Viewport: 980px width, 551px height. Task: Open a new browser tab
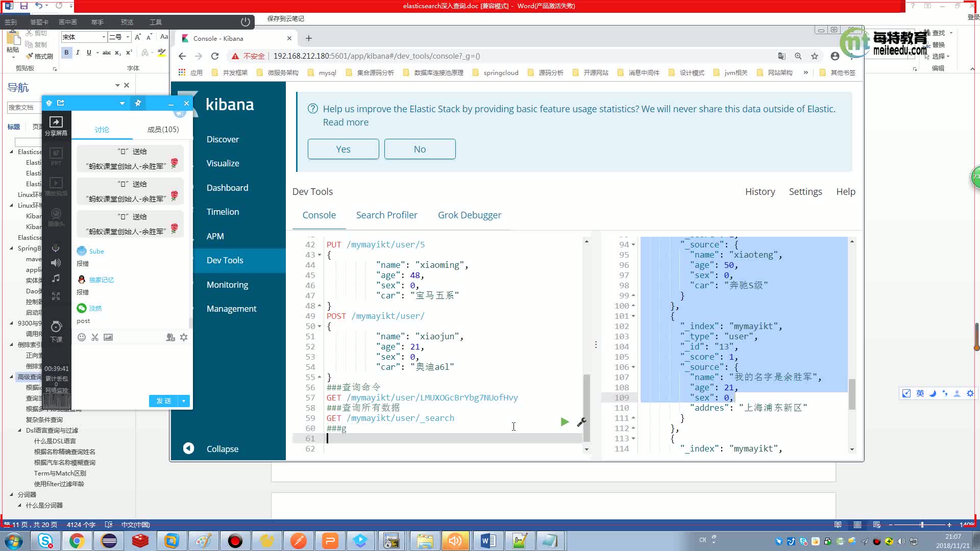pyautogui.click(x=309, y=38)
